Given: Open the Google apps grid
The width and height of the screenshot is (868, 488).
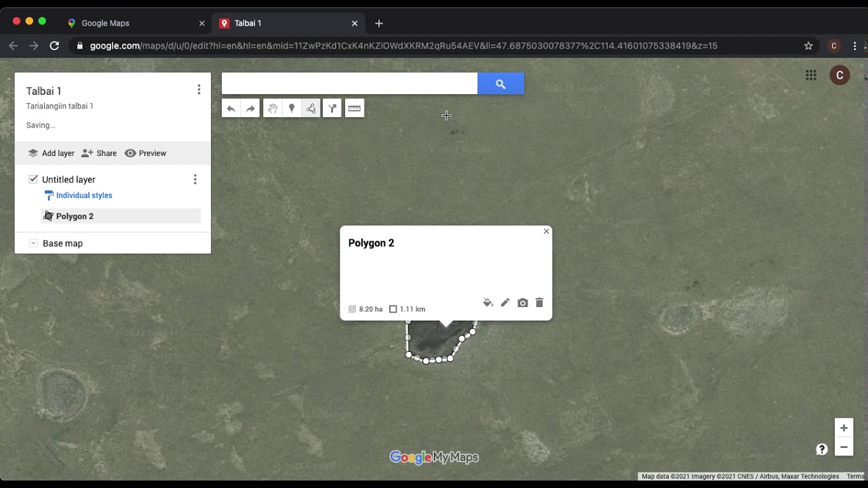Looking at the screenshot, I should click(811, 75).
